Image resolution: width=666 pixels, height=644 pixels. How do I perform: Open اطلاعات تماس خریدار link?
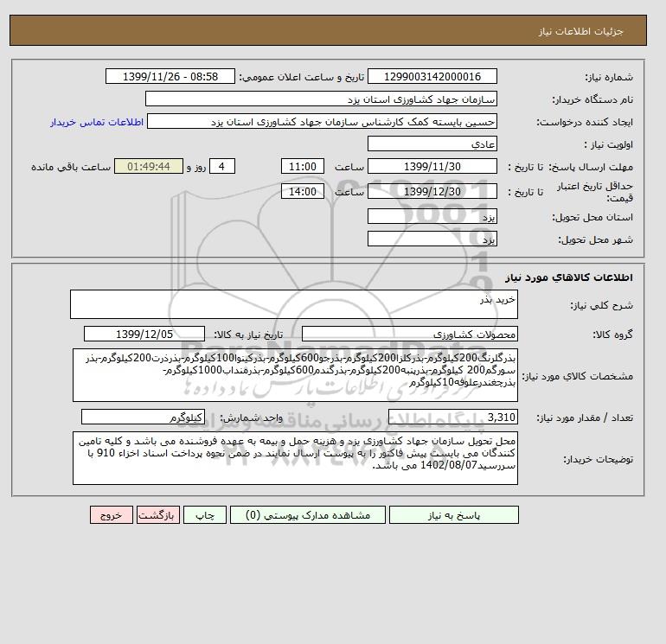97,122
